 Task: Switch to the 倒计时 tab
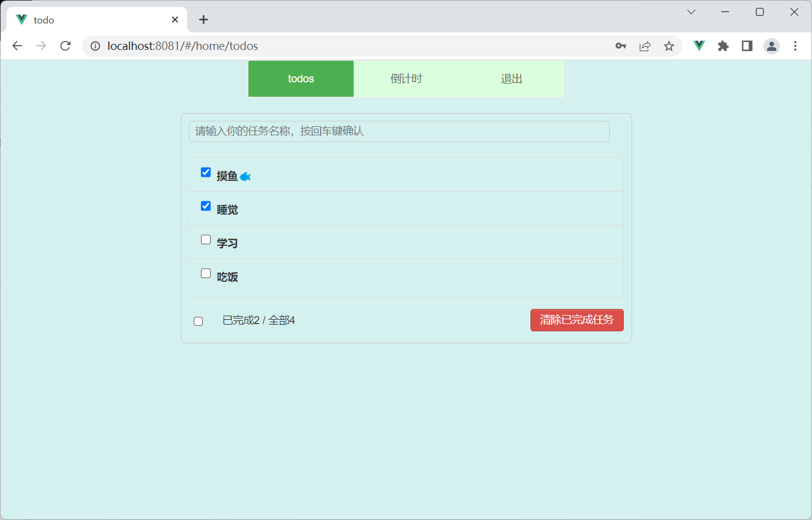pyautogui.click(x=406, y=79)
